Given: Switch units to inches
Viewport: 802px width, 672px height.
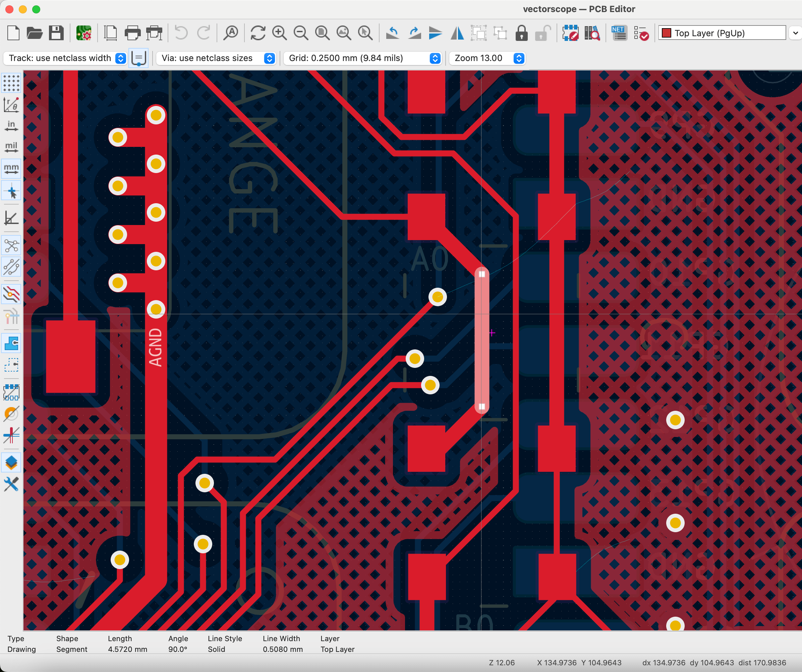Looking at the screenshot, I should click(11, 126).
